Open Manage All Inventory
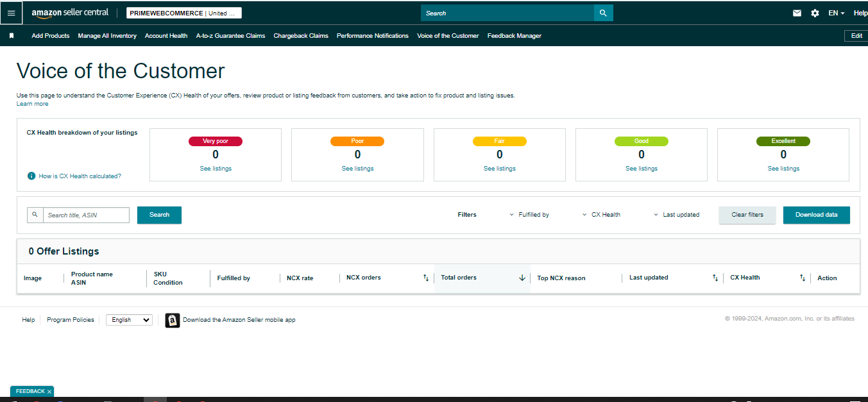Viewport: 868px width, 402px height. [x=107, y=36]
